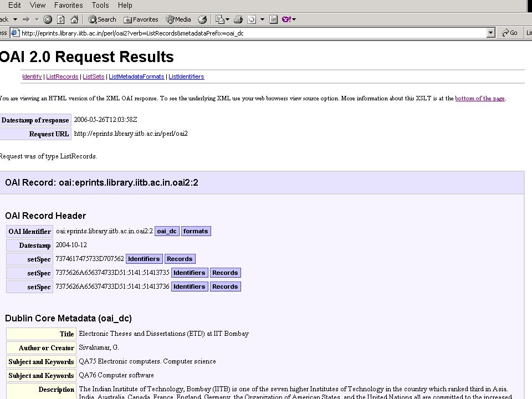The image size is (532, 399).
Task: Click the author name Sivakumar, G.
Action: pos(99,347)
